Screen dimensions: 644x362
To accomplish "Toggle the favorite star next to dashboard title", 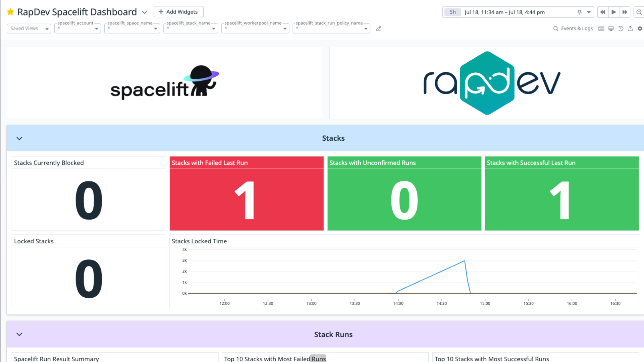I will click(10, 12).
